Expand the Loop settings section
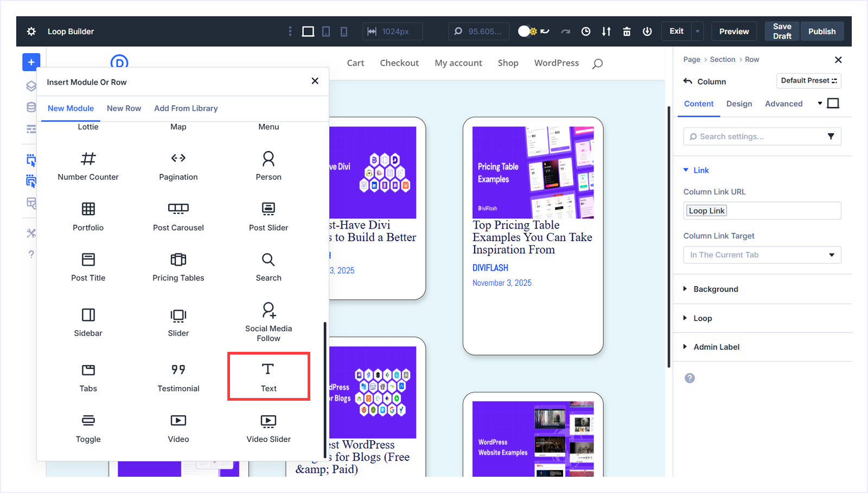The width and height of the screenshot is (868, 493). click(702, 318)
